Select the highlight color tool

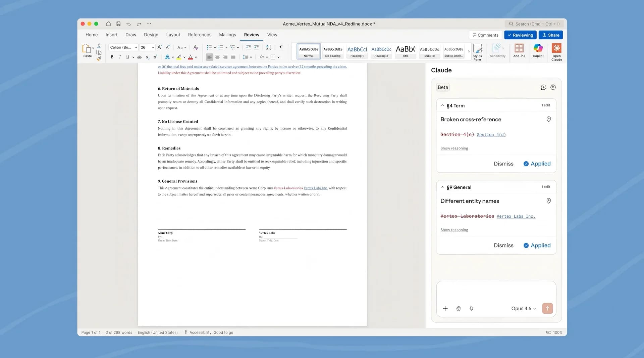tap(179, 57)
